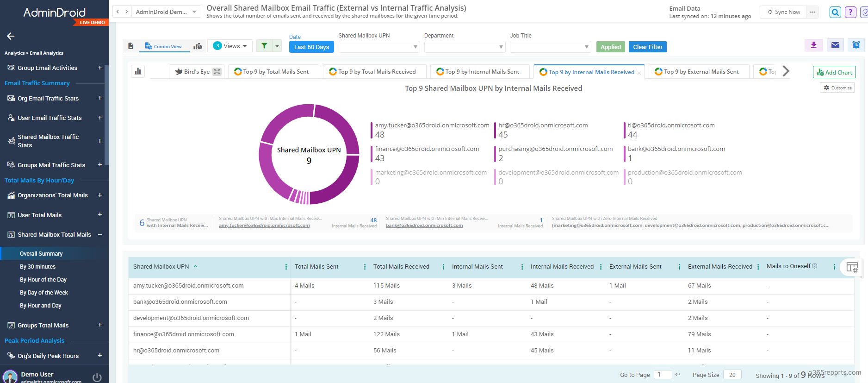Open Total Mails Sent column menu
The height and width of the screenshot is (383, 868).
[365, 267]
